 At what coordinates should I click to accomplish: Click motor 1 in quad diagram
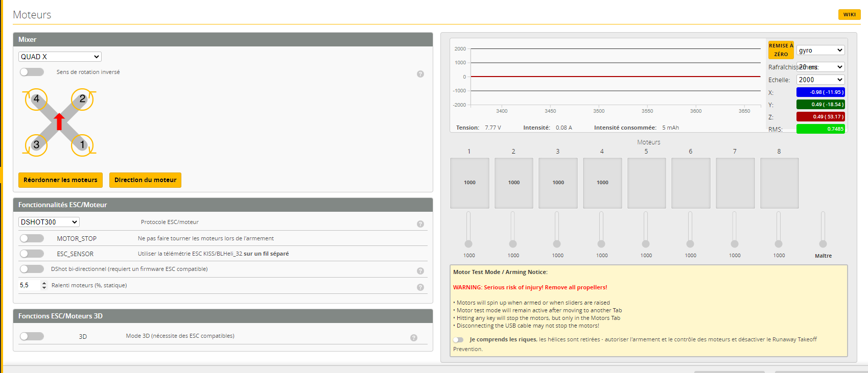tap(82, 145)
